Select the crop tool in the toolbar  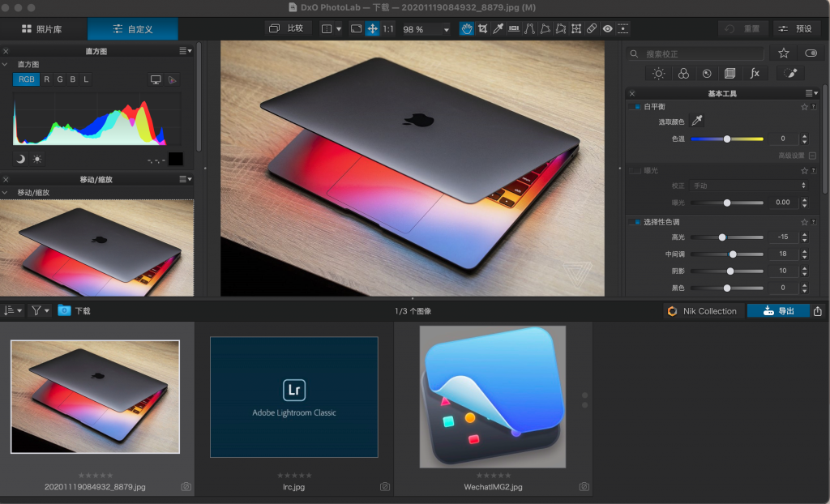(483, 28)
